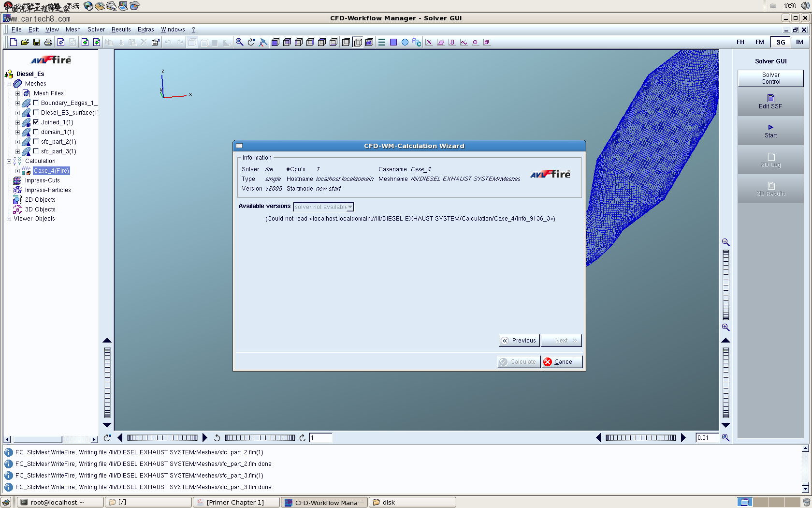Click the properties icon beside the delete X
Image resolution: width=812 pixels, height=508 pixels.
(155, 42)
